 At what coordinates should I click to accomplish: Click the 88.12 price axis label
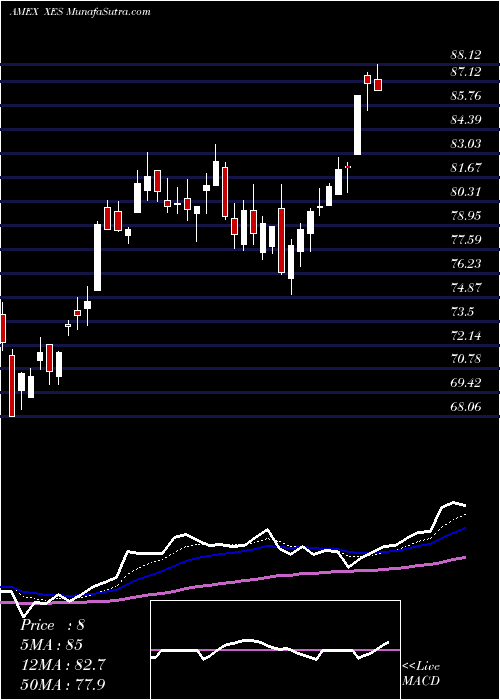(x=466, y=55)
